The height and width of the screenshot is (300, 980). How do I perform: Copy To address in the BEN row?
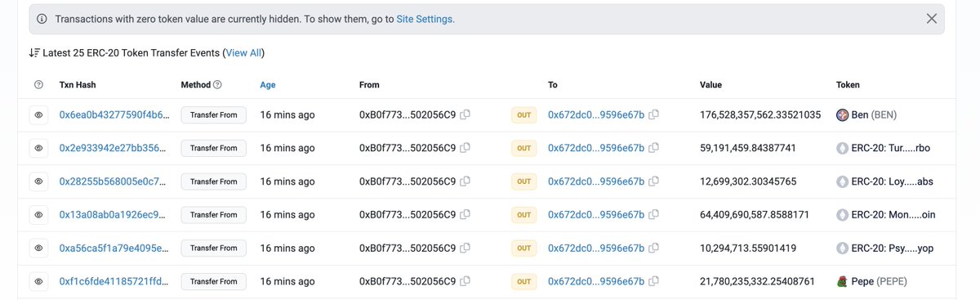654,115
